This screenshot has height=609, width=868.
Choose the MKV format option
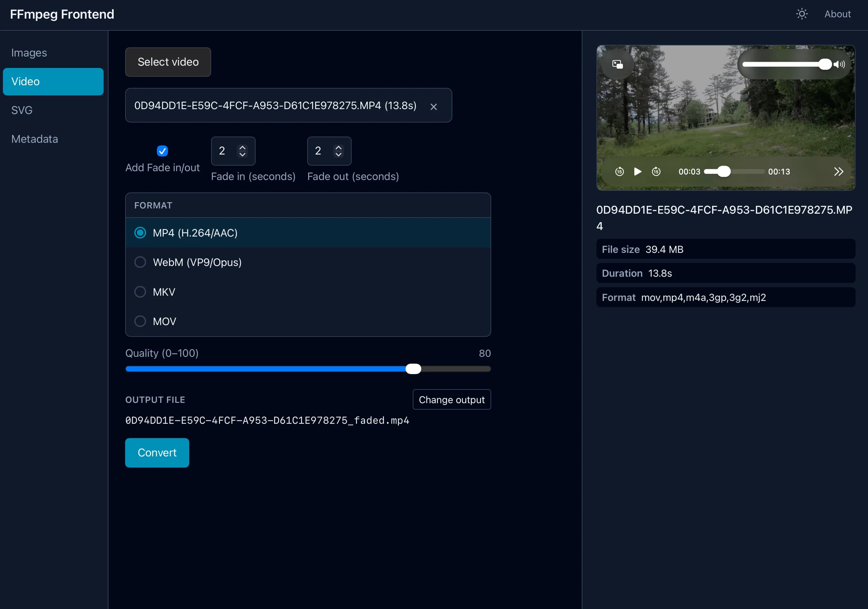(x=140, y=292)
